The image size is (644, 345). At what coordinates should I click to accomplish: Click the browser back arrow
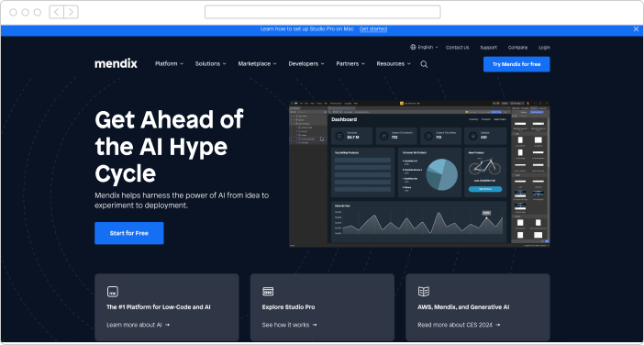[x=57, y=12]
